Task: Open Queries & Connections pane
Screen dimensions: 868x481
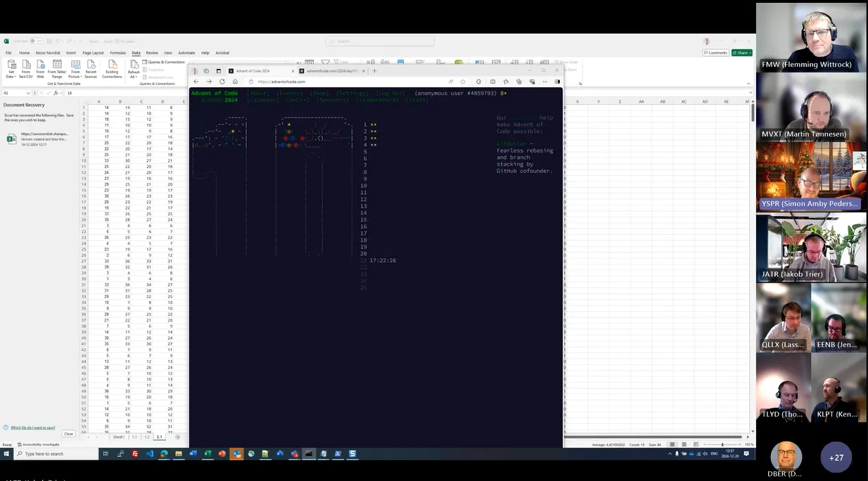Action: point(165,62)
